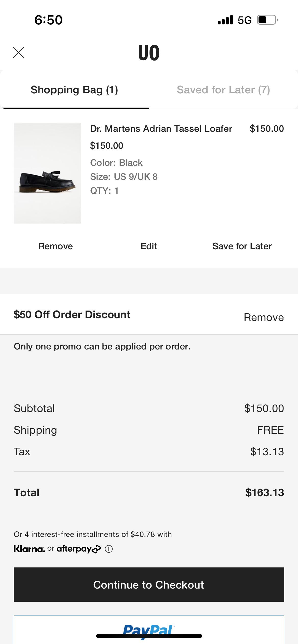
Task: Stay on the Shopping Bag tab
Action: pyautogui.click(x=74, y=90)
